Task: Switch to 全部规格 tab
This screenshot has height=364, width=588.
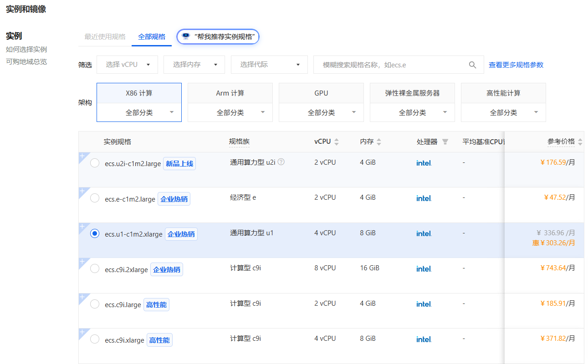Action: point(152,37)
